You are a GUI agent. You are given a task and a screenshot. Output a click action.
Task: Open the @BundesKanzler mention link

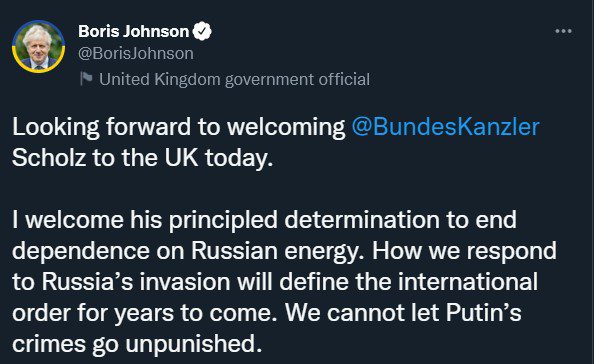[x=446, y=127]
